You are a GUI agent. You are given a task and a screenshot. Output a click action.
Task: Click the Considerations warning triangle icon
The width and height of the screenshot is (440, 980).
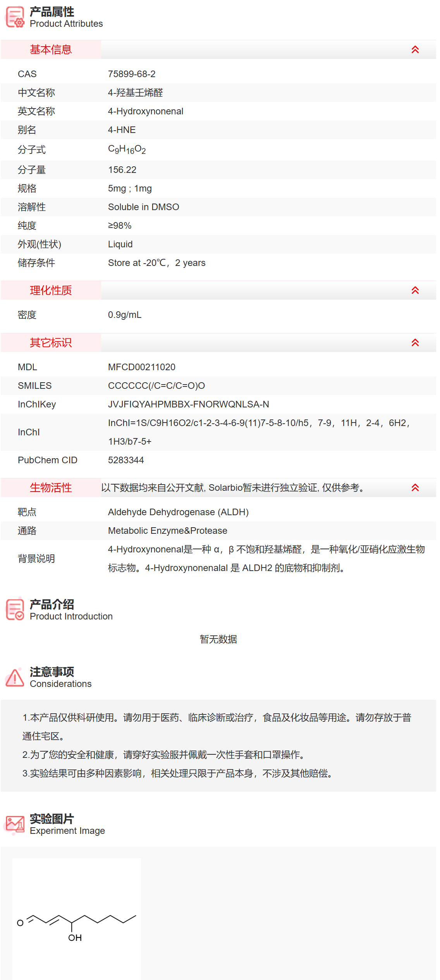15,677
